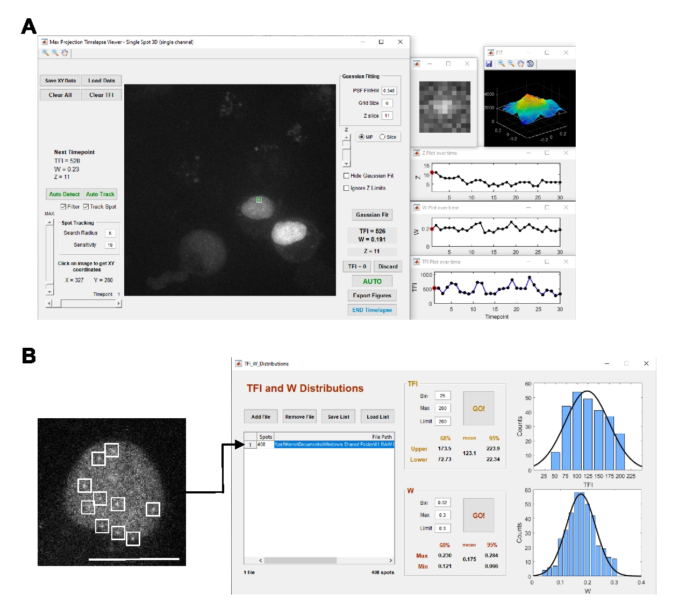Click Save List button
This screenshot has height=616, width=679.
click(339, 417)
